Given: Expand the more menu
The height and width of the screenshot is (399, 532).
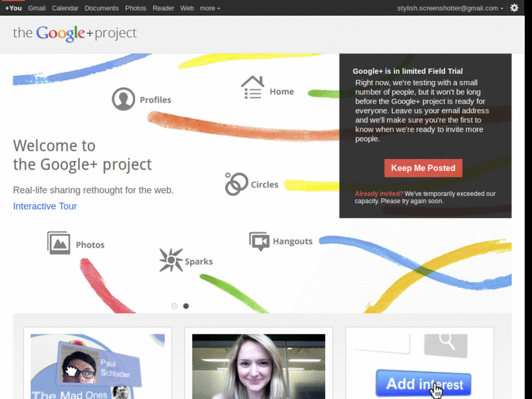Looking at the screenshot, I should (x=209, y=8).
